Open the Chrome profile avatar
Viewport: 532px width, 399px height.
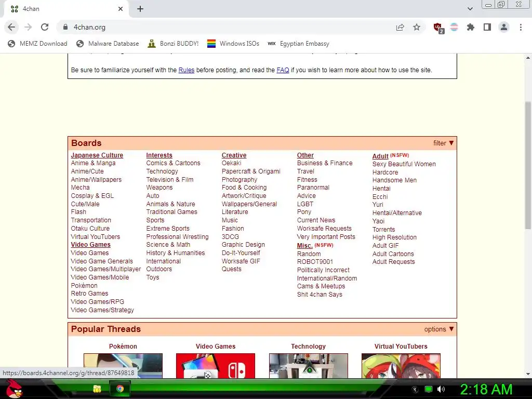[x=504, y=27]
